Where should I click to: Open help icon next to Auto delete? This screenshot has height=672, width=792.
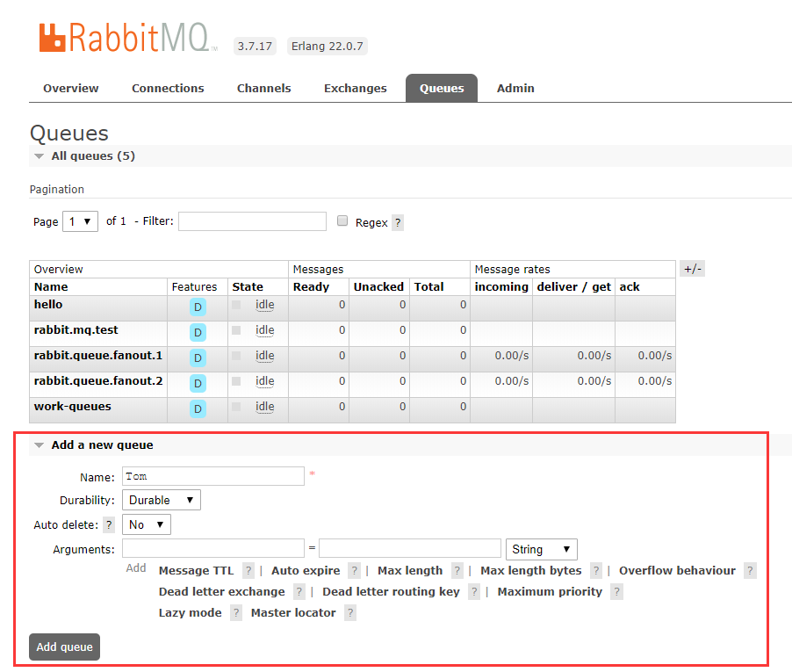pyautogui.click(x=108, y=524)
